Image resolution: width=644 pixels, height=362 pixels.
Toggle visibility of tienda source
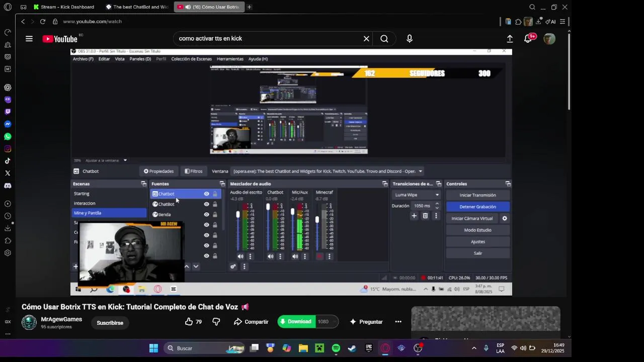(206, 215)
